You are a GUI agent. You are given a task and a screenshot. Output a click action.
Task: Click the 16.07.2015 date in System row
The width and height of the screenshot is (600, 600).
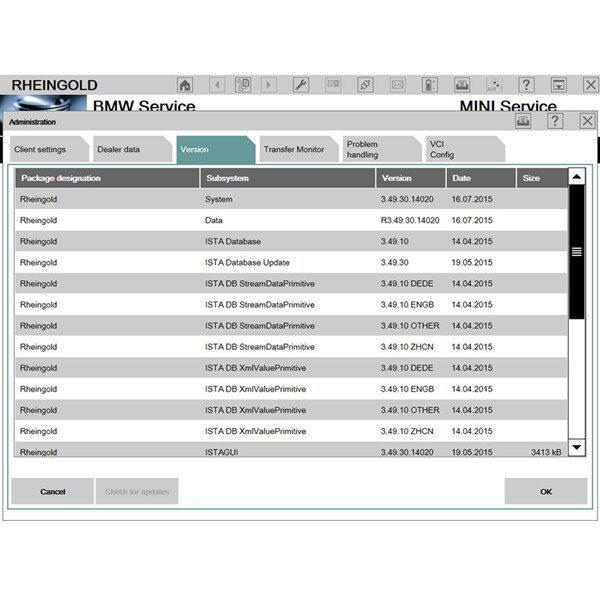point(472,199)
